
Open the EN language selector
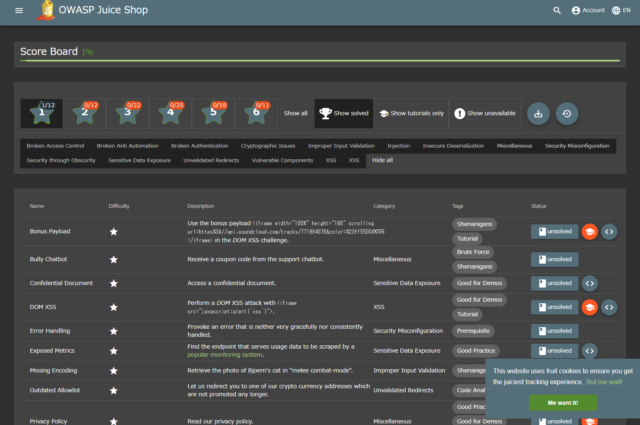pyautogui.click(x=621, y=10)
